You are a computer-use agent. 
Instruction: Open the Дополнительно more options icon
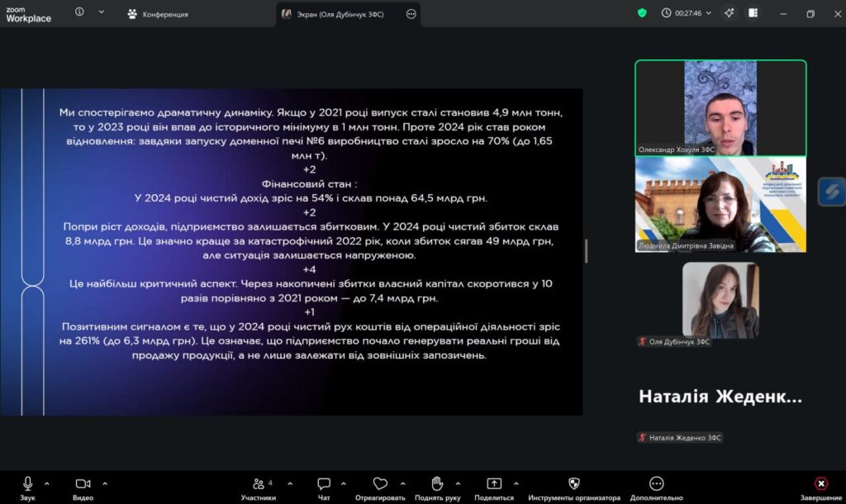(656, 484)
